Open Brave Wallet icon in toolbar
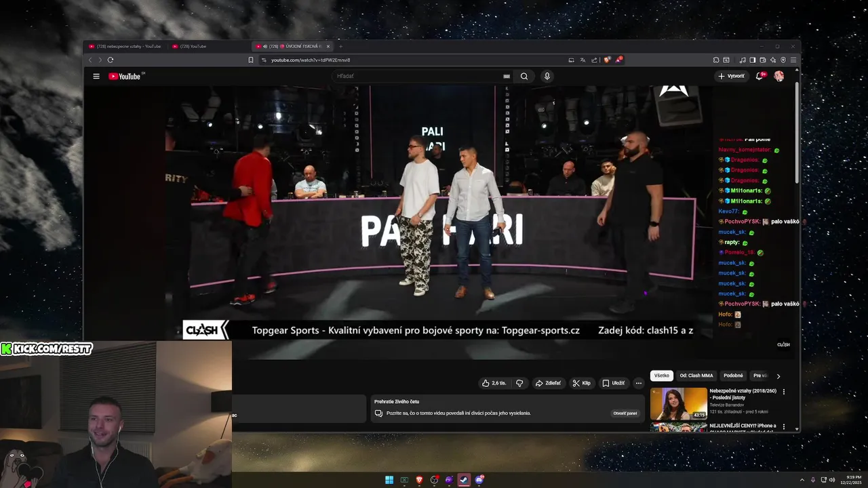Viewport: 868px width, 488px height. tap(763, 60)
